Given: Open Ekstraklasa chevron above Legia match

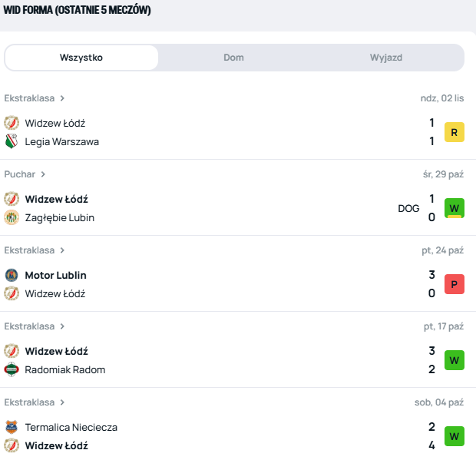Looking at the screenshot, I should pyautogui.click(x=62, y=98).
